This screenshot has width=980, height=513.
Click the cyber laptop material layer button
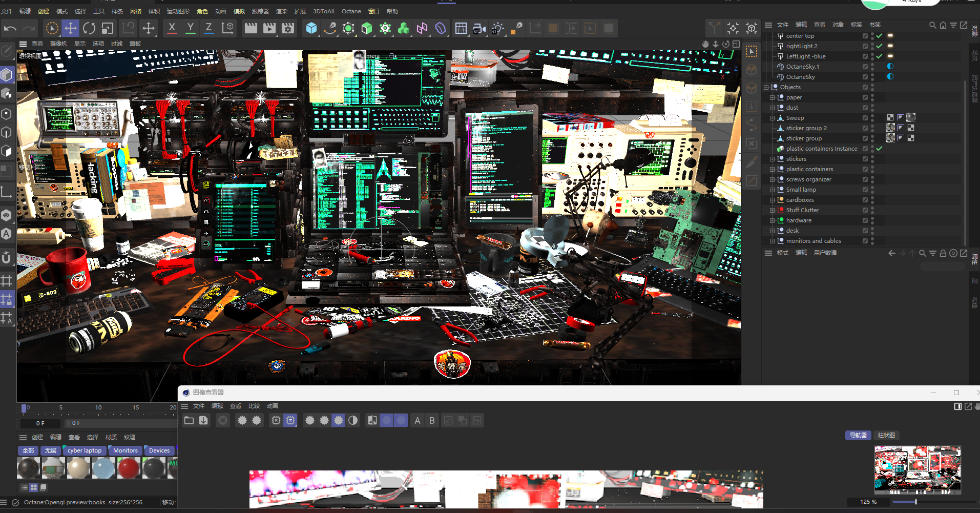click(x=85, y=450)
